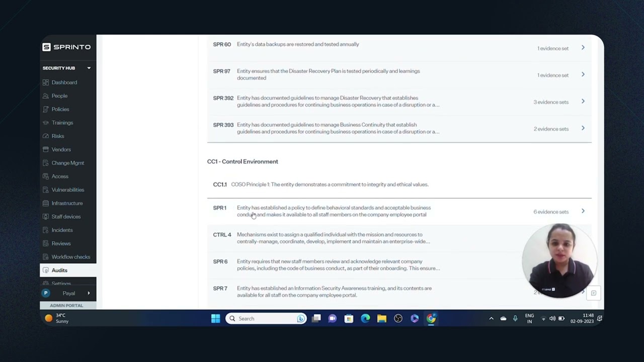The image size is (644, 362).
Task: Select the Trainings sidebar icon
Action: 46,123
